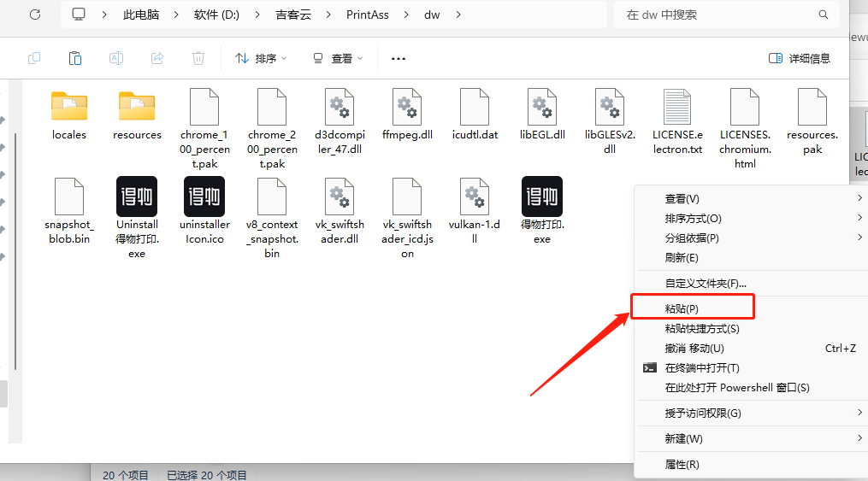Select d3dcompiler_47.dll file
The height and width of the screenshot is (481, 868).
pos(340,121)
